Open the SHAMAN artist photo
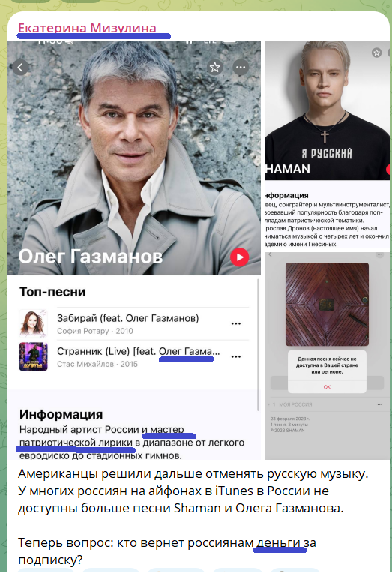The height and width of the screenshot is (577, 392). [x=327, y=110]
